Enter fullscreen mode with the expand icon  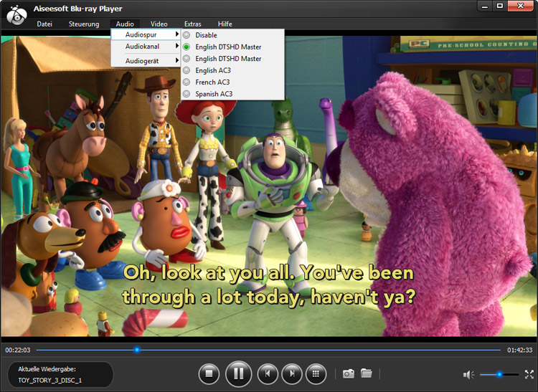[x=529, y=374]
